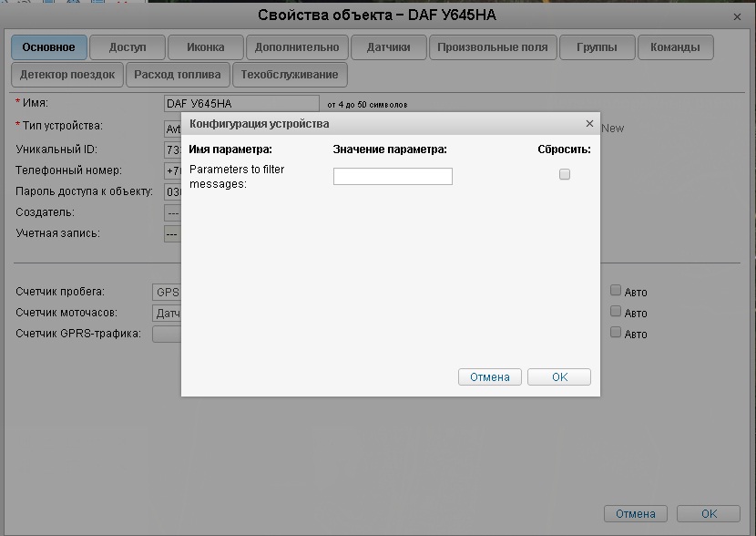The width and height of the screenshot is (756, 536).
Task: Enable Авто for Счетчик пробега
Action: click(x=616, y=291)
